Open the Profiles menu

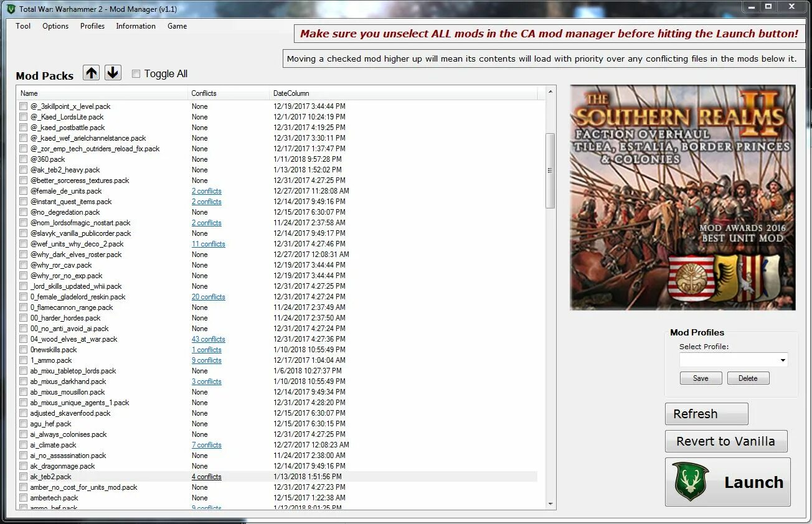coord(92,26)
